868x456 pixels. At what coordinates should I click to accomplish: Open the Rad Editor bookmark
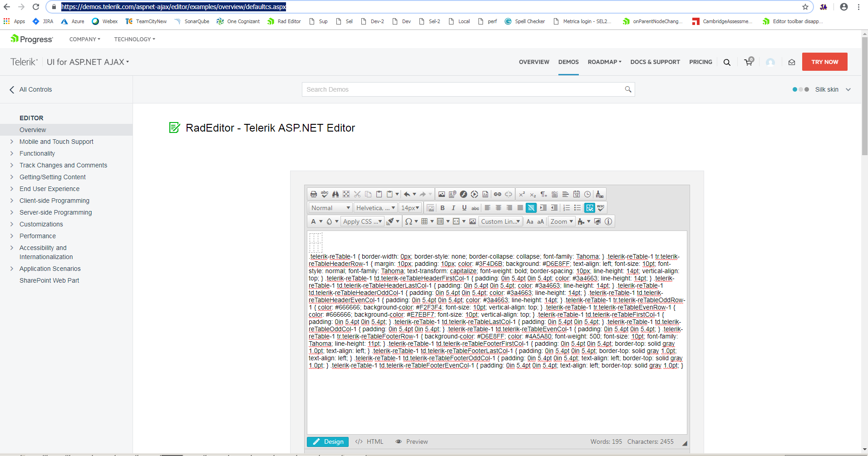point(284,21)
